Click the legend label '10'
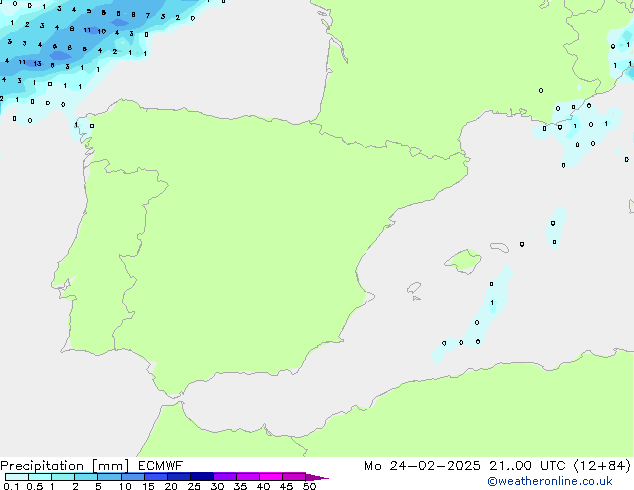Viewport: 634px width, 490px height. coord(125,486)
